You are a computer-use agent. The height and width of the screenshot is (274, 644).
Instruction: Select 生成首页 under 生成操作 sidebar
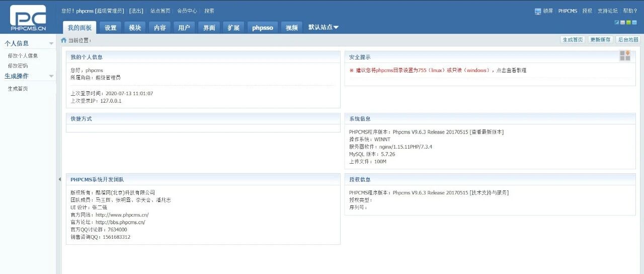point(18,89)
